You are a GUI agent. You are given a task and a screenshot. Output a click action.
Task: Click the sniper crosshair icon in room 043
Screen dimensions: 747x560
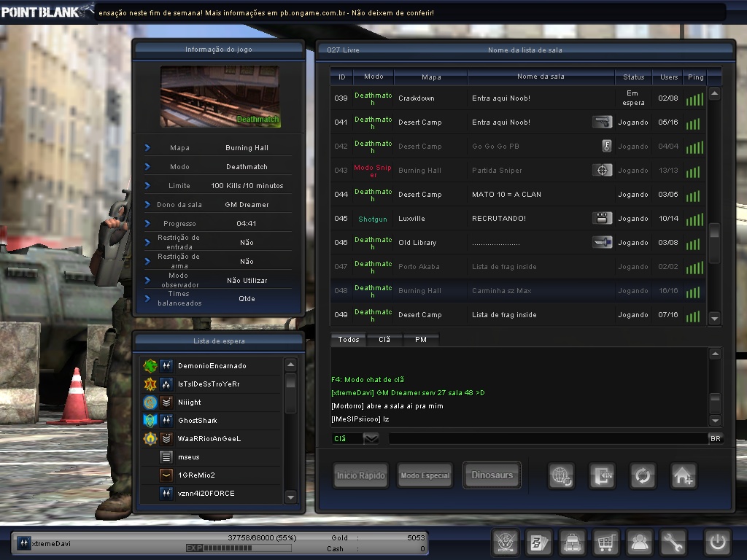pyautogui.click(x=602, y=170)
